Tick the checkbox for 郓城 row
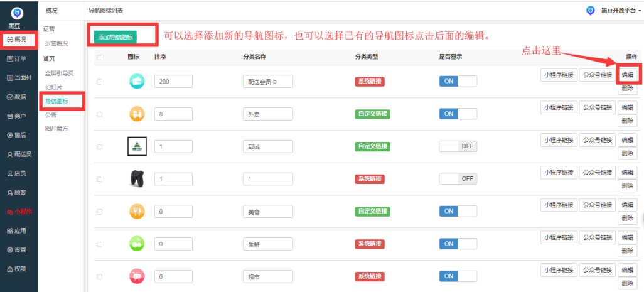The image size is (644, 292). 99,146
